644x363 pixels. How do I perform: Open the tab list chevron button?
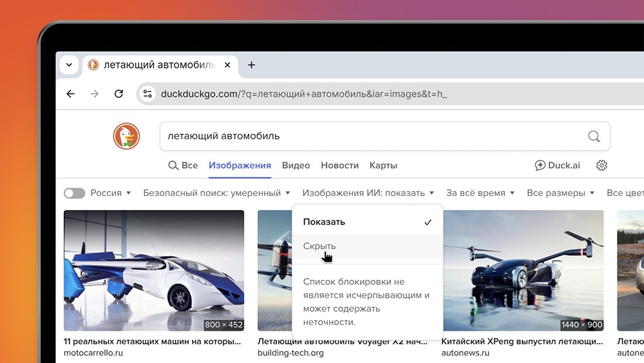click(69, 65)
